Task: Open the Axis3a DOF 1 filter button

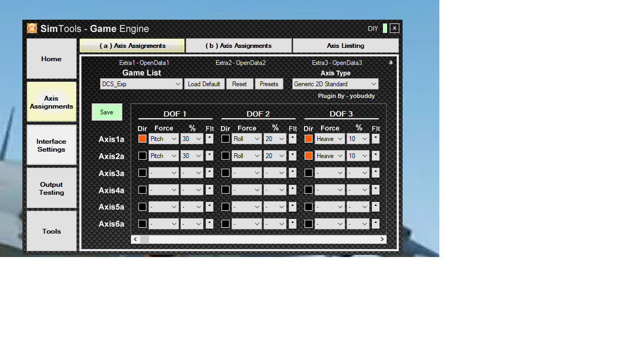Action: (209, 173)
